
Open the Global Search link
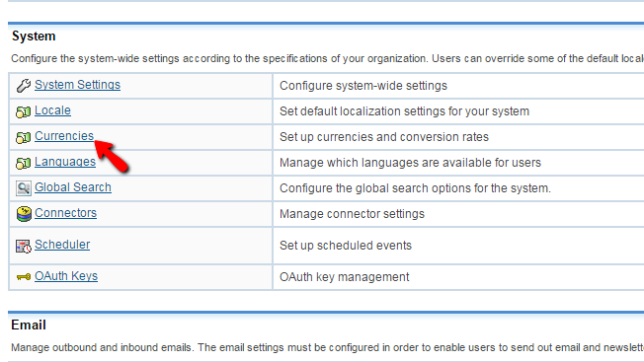(x=73, y=187)
